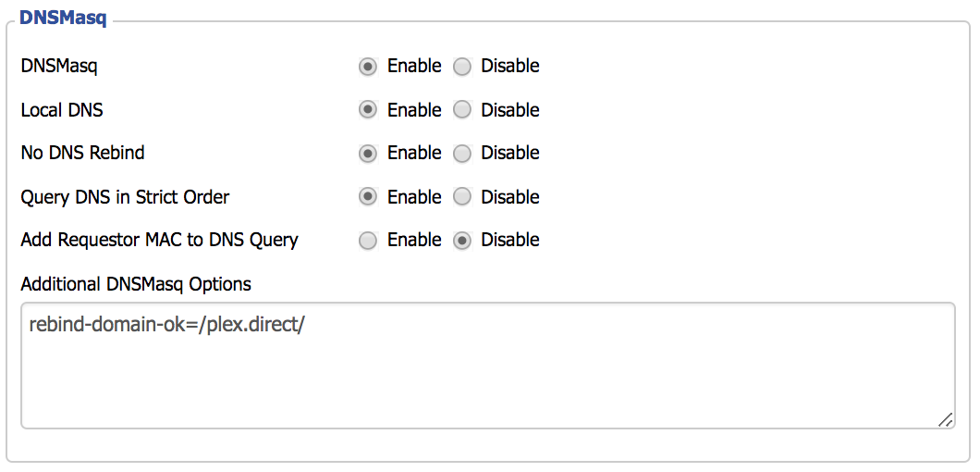Click the DNSMasq row label
Image resolution: width=980 pixels, height=472 pixels.
pos(59,67)
